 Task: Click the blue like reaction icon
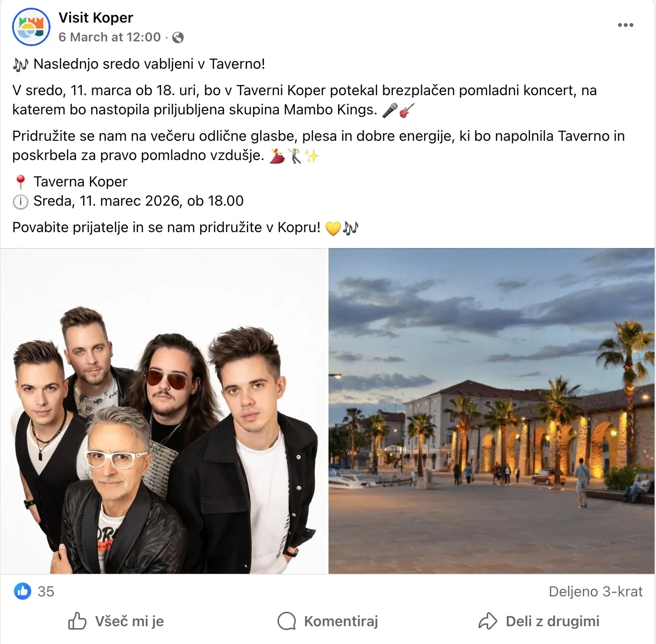(22, 591)
